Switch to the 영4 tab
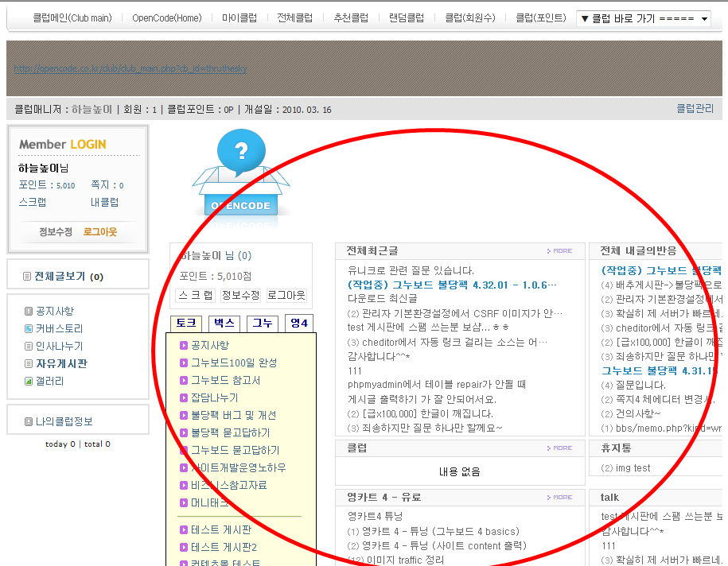This screenshot has width=728, height=566. pos(300,324)
